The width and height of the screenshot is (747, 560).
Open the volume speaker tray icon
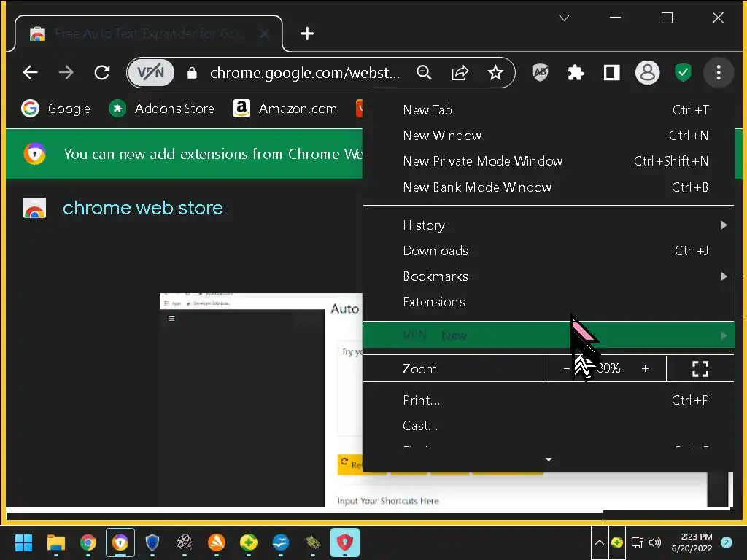pos(656,542)
